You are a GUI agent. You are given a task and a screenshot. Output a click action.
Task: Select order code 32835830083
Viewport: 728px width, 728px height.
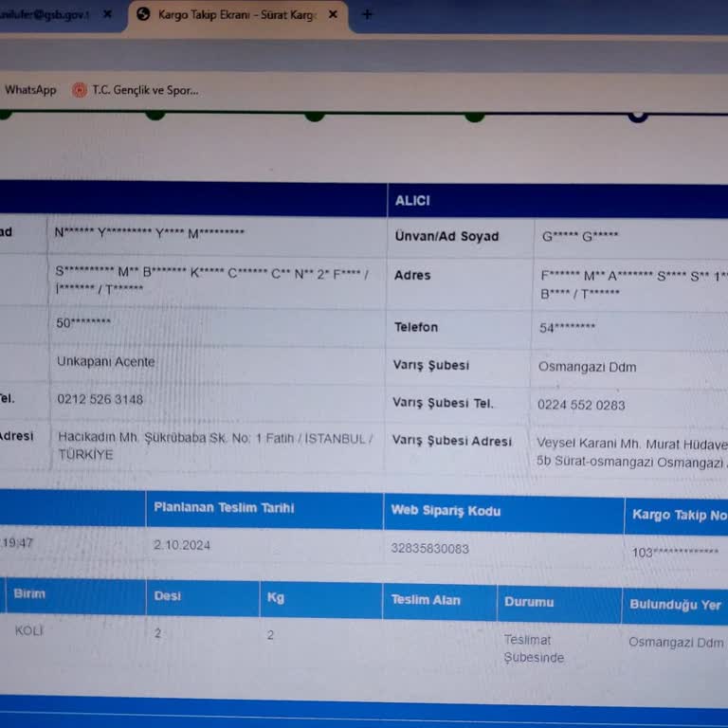click(430, 548)
